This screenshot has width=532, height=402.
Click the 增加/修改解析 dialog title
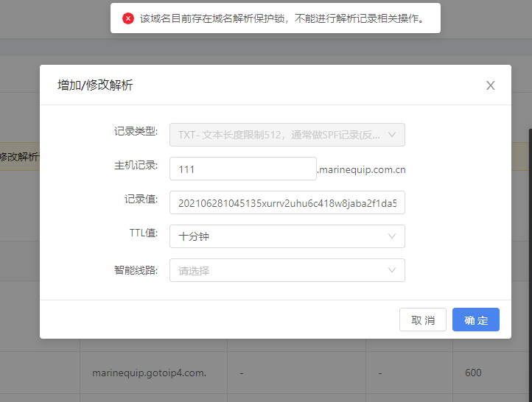click(95, 85)
